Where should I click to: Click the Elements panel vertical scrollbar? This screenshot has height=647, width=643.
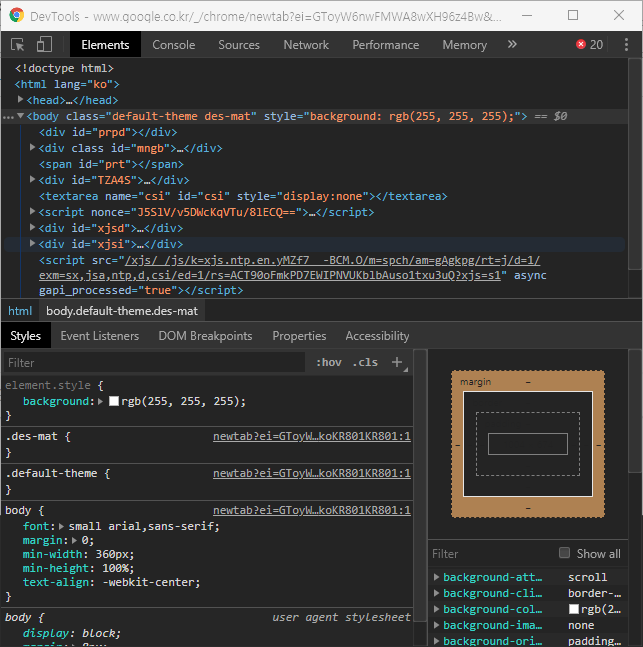pyautogui.click(x=635, y=165)
